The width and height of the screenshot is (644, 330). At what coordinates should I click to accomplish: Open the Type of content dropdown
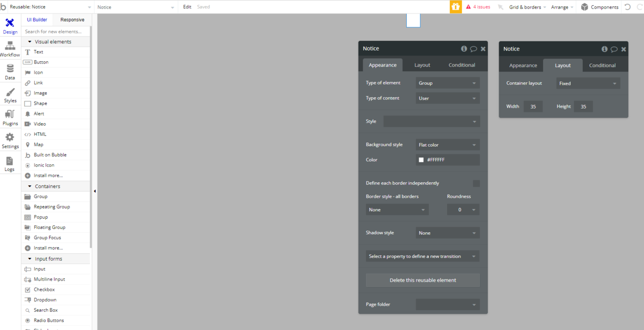[448, 98]
